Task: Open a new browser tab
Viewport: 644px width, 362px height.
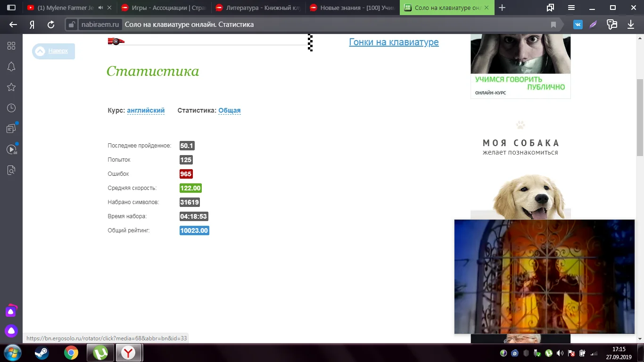Action: coord(502,8)
